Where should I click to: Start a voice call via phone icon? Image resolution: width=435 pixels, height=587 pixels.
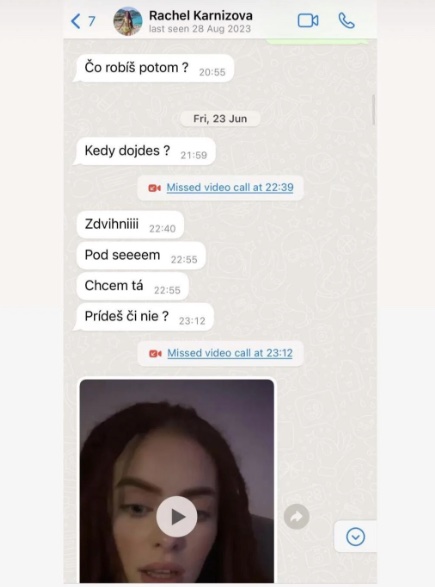coord(346,21)
